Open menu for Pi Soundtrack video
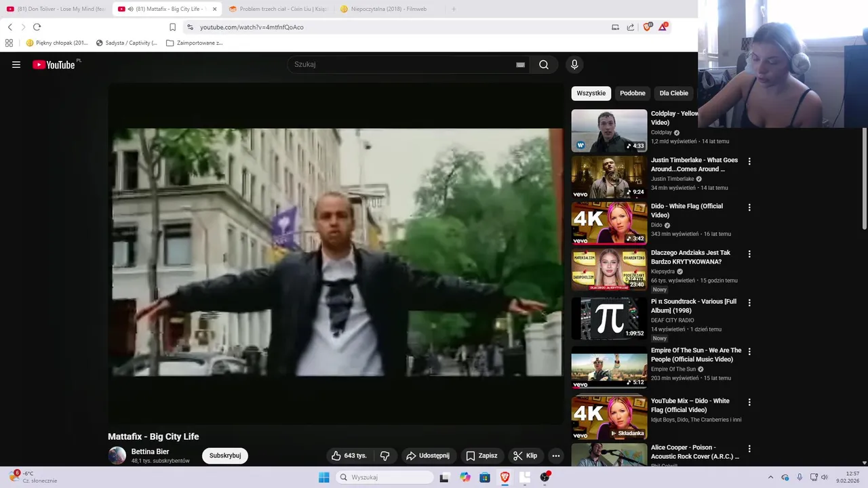The height and width of the screenshot is (488, 868). click(749, 303)
